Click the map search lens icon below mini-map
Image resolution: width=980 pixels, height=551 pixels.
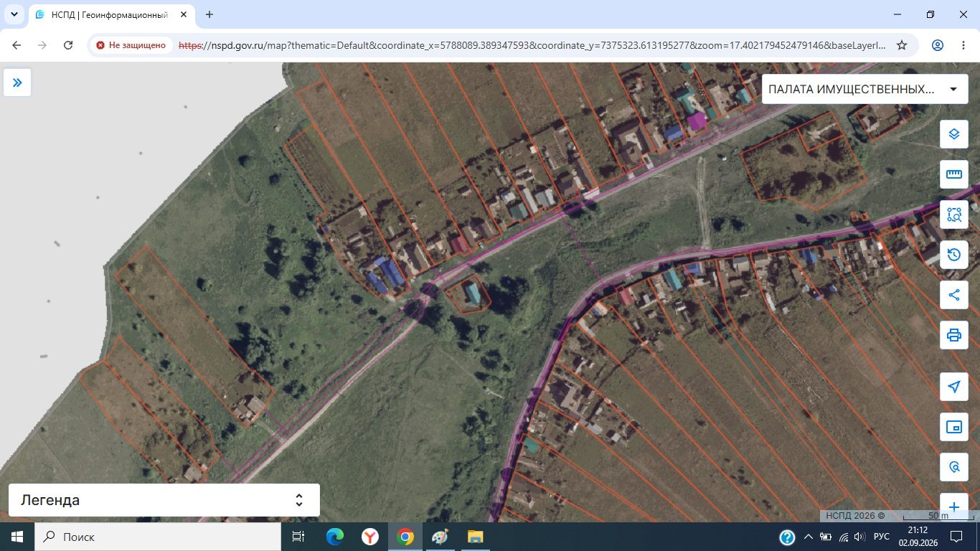(x=953, y=467)
